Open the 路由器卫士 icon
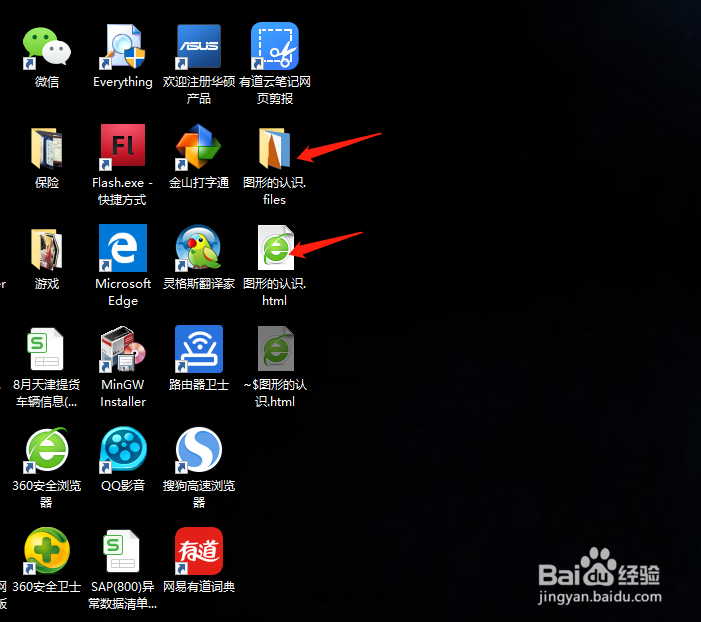The image size is (701, 622). tap(198, 349)
